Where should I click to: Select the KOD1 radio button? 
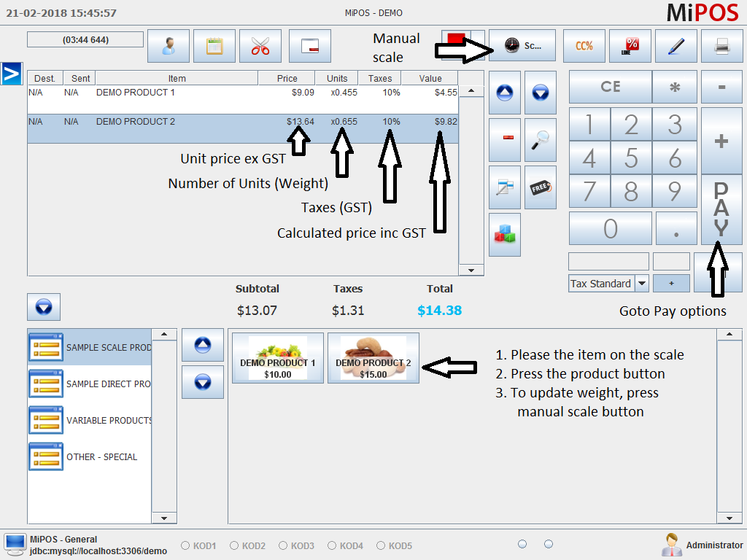(x=185, y=545)
